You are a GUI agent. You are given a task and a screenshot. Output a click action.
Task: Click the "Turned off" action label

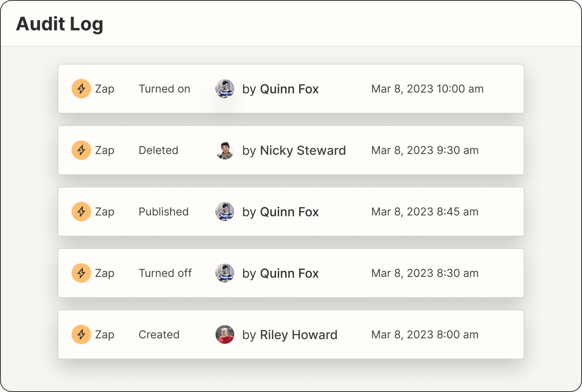(165, 273)
